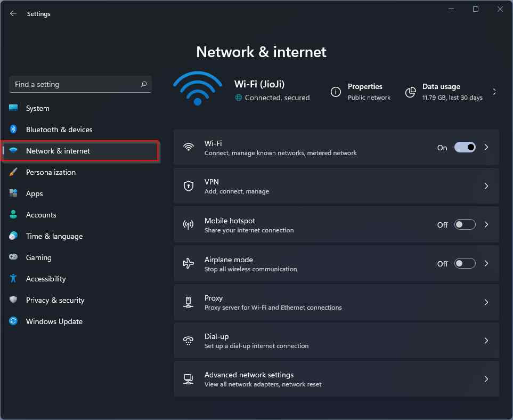View Data usage for last 30 days

coord(452,92)
